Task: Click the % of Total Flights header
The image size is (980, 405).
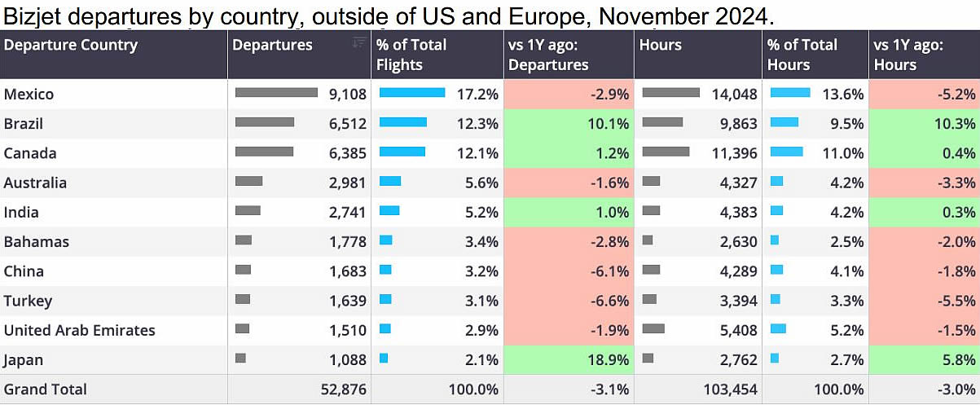Action: [411, 55]
